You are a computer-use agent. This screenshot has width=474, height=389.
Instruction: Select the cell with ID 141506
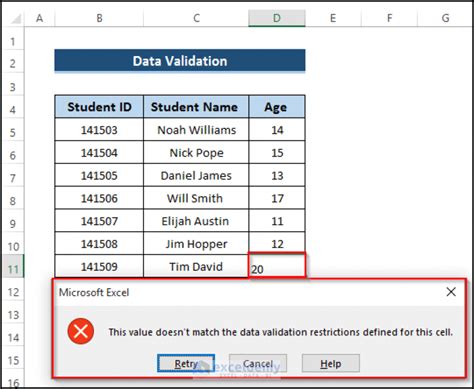coord(99,198)
